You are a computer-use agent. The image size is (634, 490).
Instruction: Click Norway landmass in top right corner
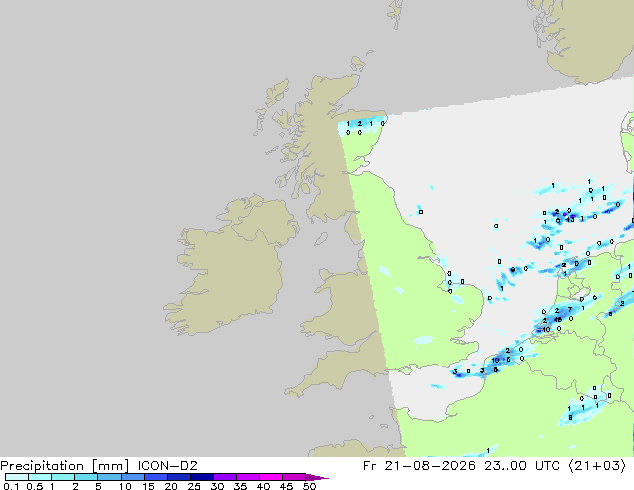586,38
